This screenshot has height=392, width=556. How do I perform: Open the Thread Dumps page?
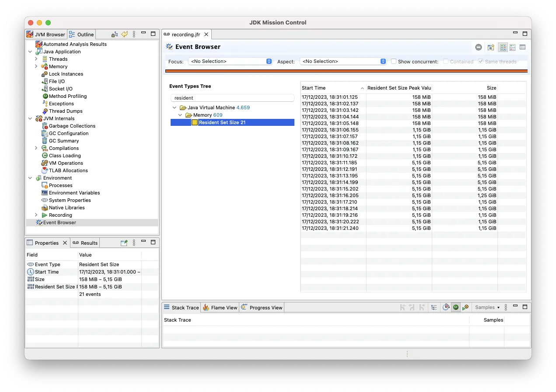(x=65, y=111)
